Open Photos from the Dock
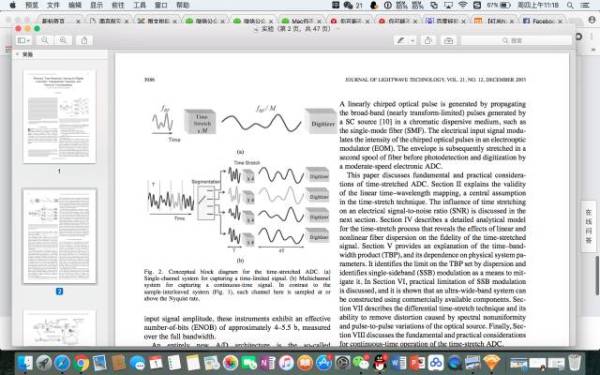This screenshot has width=600, height=375. coord(230,362)
